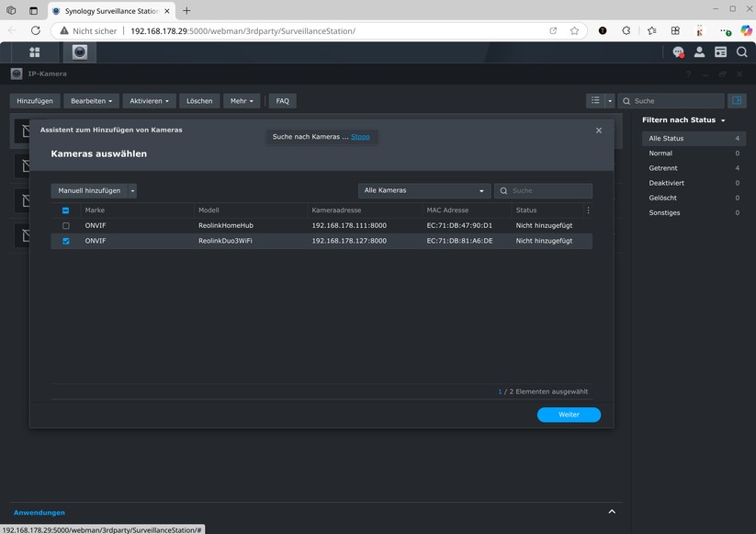Click the Surveillance Station camera icon
This screenshot has width=756, height=534.
tap(79, 51)
